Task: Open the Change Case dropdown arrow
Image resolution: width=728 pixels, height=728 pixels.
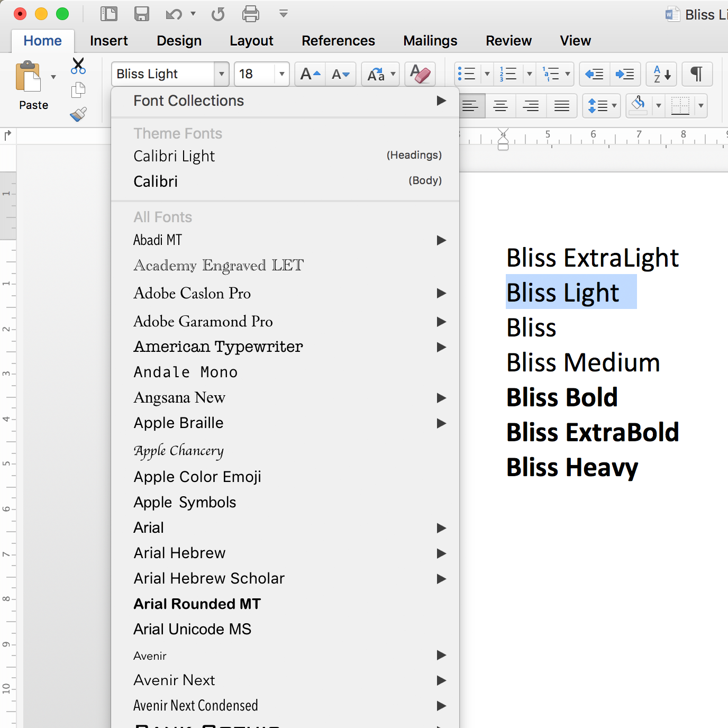Action: pos(393,74)
